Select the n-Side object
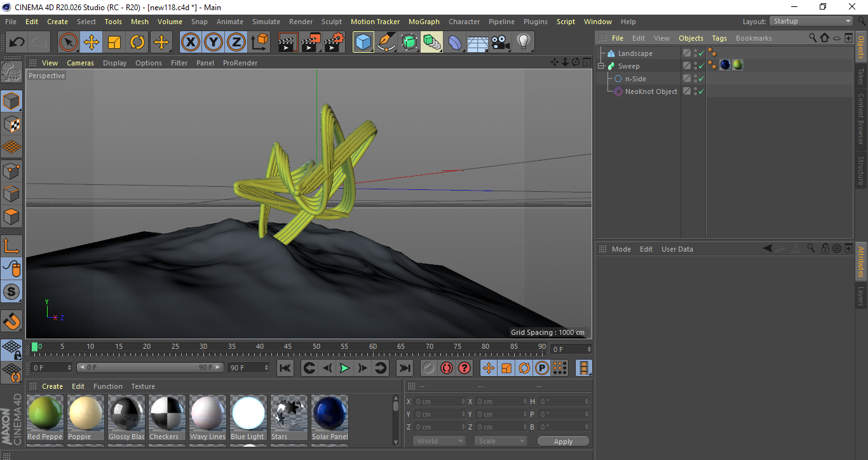Screen dimensions: 868x460 635,79
